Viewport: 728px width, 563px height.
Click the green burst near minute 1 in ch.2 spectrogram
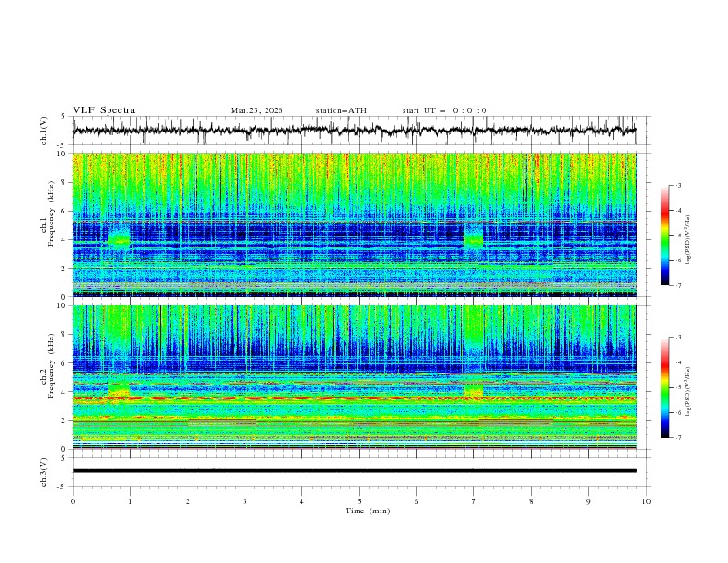(x=119, y=389)
